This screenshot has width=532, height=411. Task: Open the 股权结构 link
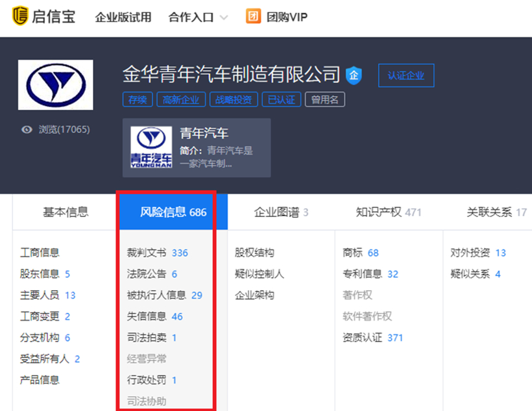click(x=254, y=253)
